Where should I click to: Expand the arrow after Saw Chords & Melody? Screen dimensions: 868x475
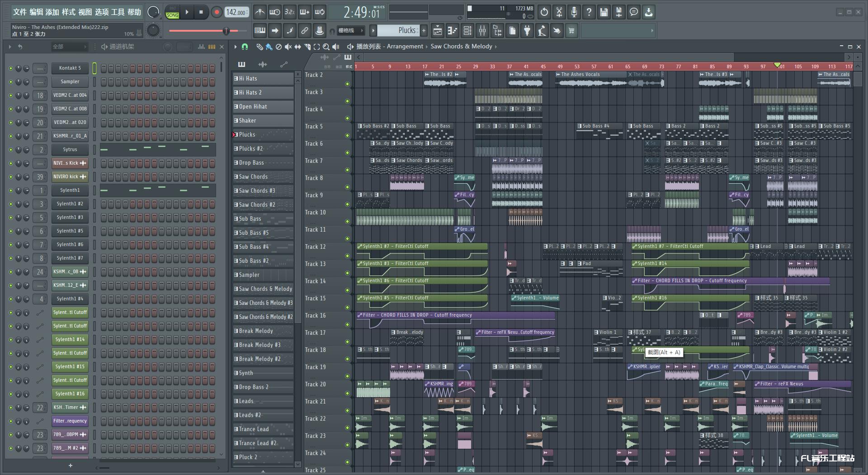point(496,47)
